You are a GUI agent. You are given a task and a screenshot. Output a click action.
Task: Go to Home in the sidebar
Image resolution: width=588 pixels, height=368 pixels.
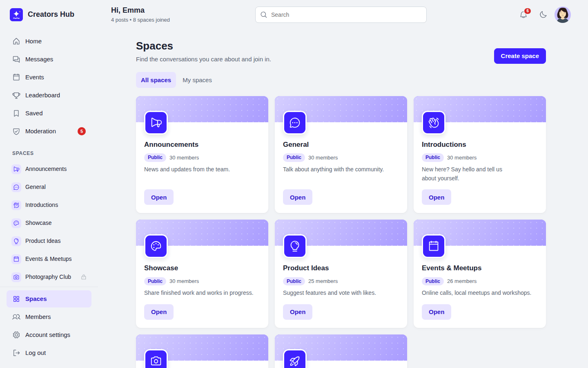click(49, 41)
